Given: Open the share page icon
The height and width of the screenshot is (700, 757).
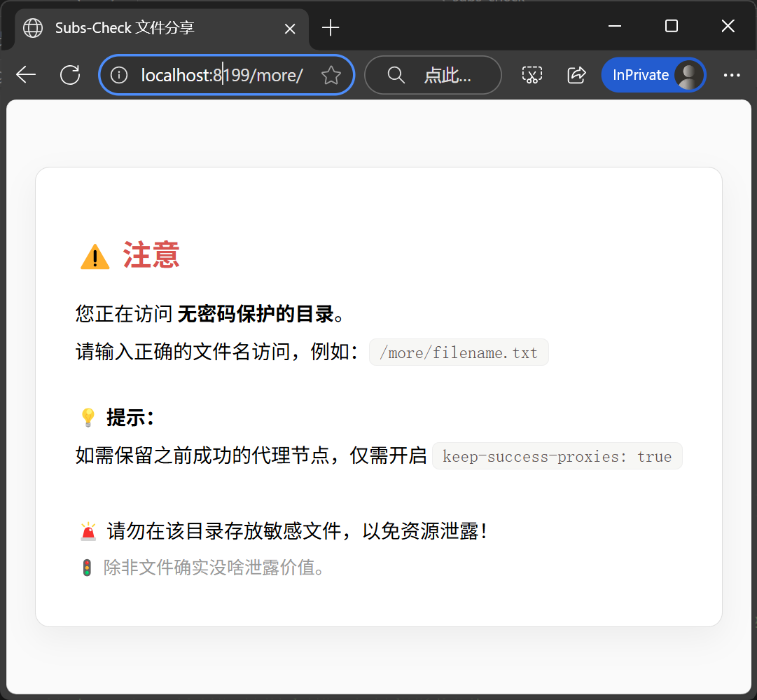Looking at the screenshot, I should coord(576,75).
